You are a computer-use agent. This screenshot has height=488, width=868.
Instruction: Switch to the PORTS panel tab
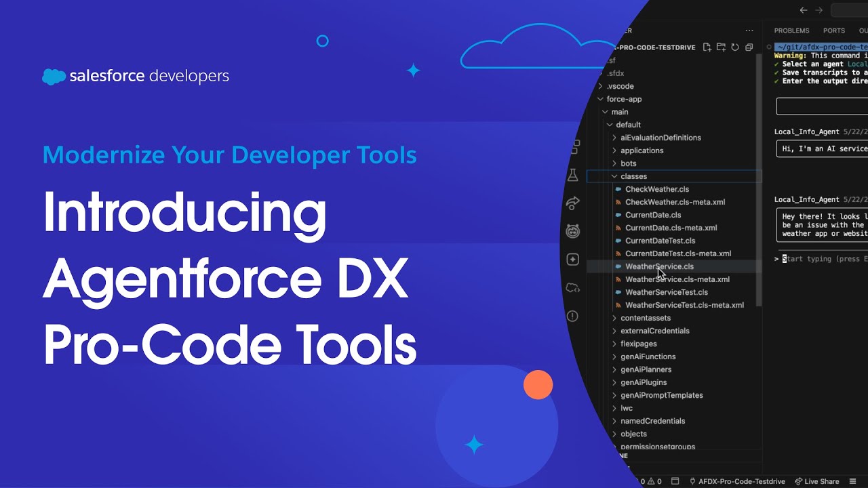[x=833, y=30]
